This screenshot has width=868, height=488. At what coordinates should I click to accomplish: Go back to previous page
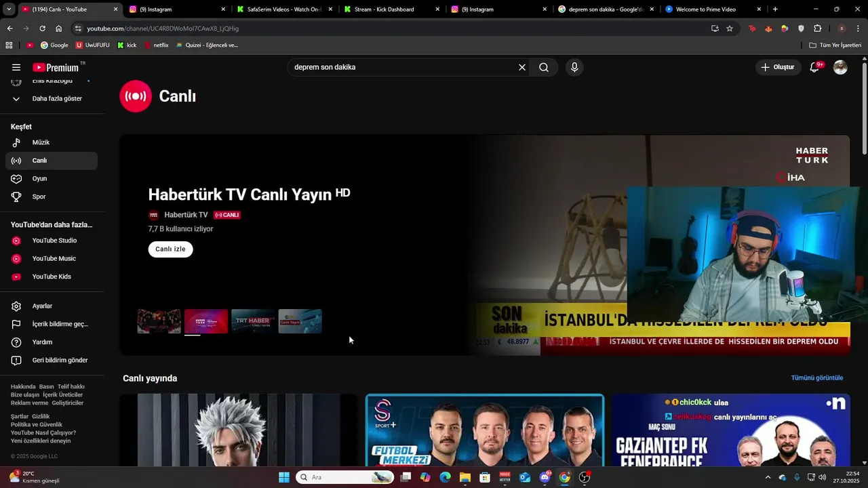click(x=9, y=28)
